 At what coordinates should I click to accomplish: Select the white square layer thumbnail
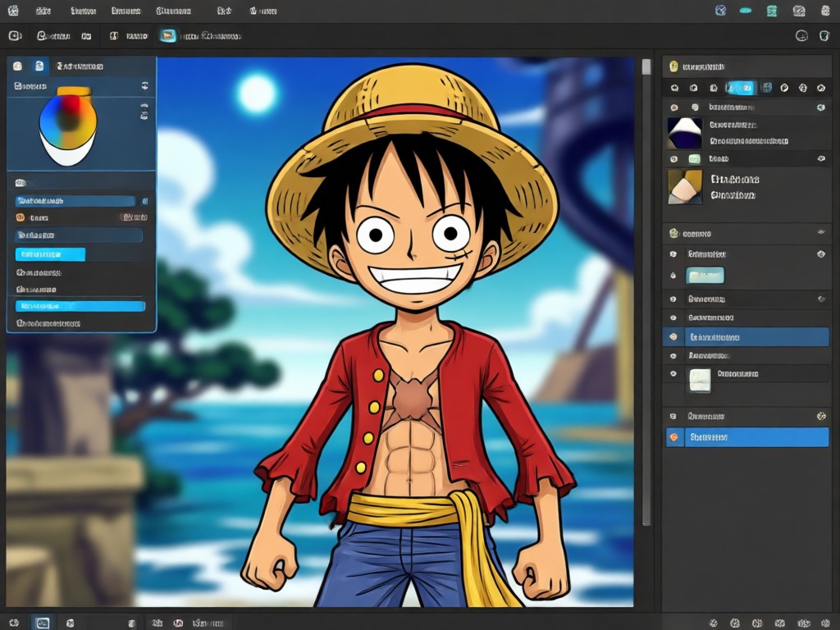point(700,381)
